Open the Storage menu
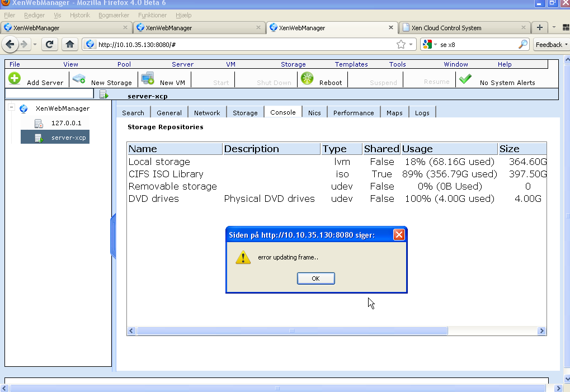 (x=293, y=64)
